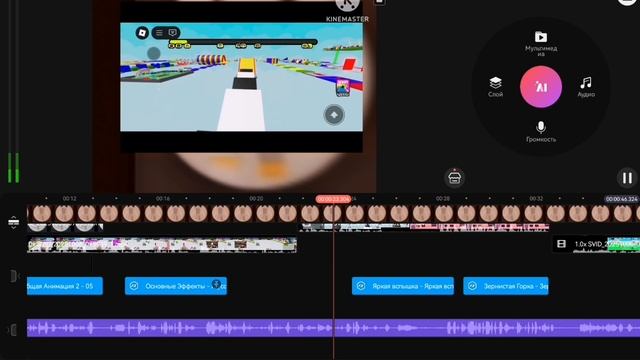This screenshot has width=640, height=360.
Task: Select the purple audio waveform track
Action: pos(333,328)
